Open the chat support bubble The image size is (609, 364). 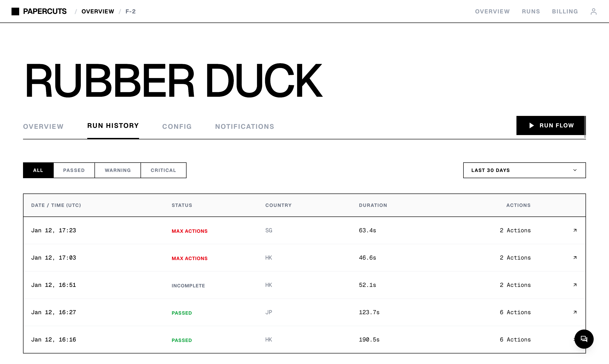(x=584, y=339)
